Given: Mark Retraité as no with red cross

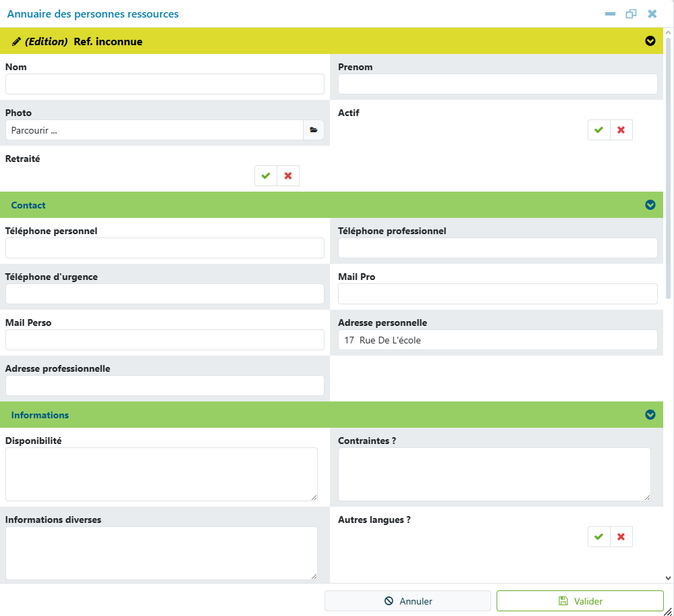Looking at the screenshot, I should pos(288,175).
